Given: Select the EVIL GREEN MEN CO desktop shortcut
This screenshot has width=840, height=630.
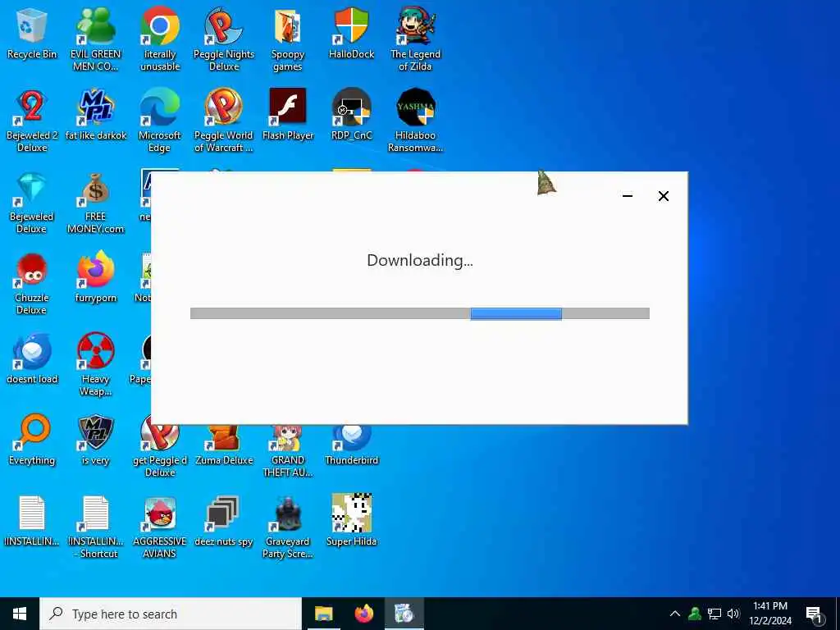Looking at the screenshot, I should pos(95,39).
